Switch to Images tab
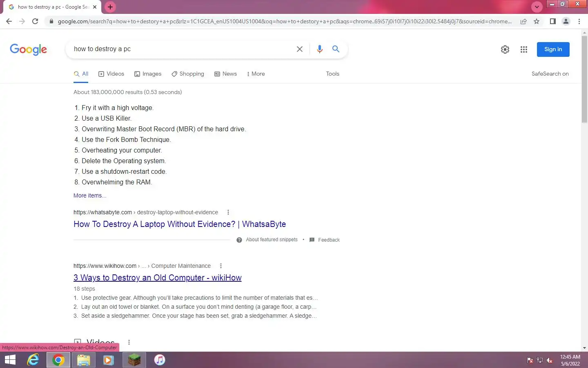 click(148, 74)
